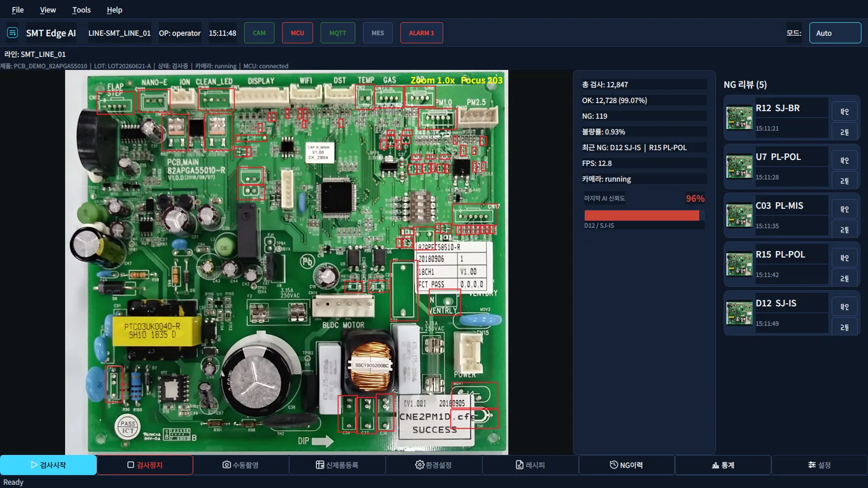868x488 pixels.
Task: Select the R12 SJ-BR review entry title
Action: point(777,108)
